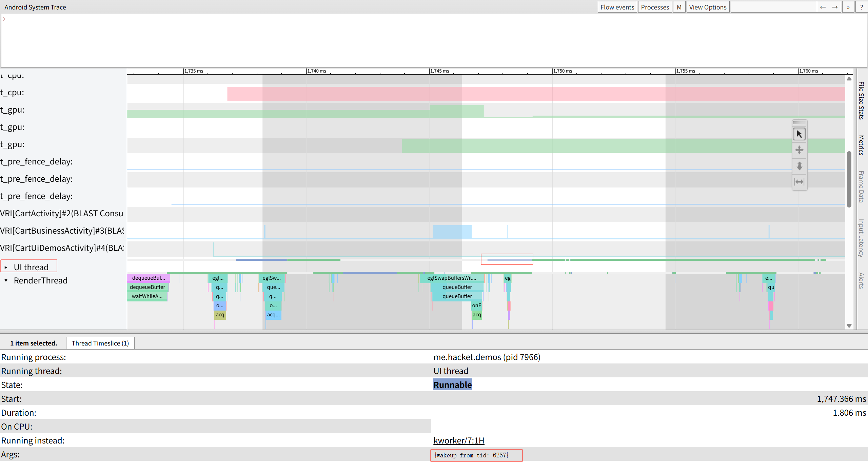The height and width of the screenshot is (474, 868).
Task: Click the double chevron button
Action: (848, 7)
